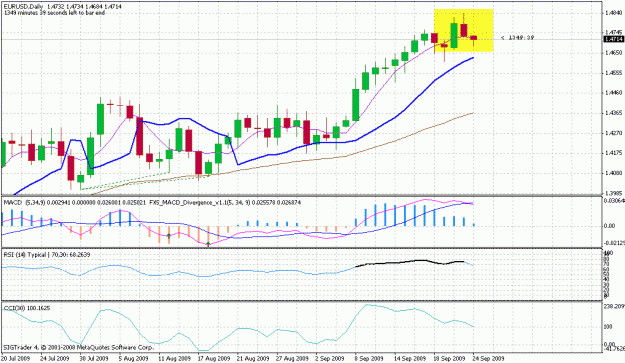Click the 1.4745 price axis label

(613, 32)
